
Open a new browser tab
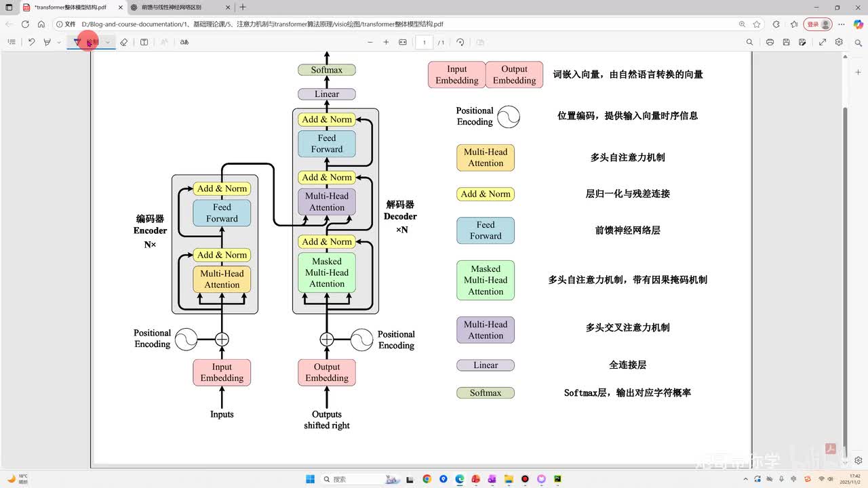tap(243, 7)
